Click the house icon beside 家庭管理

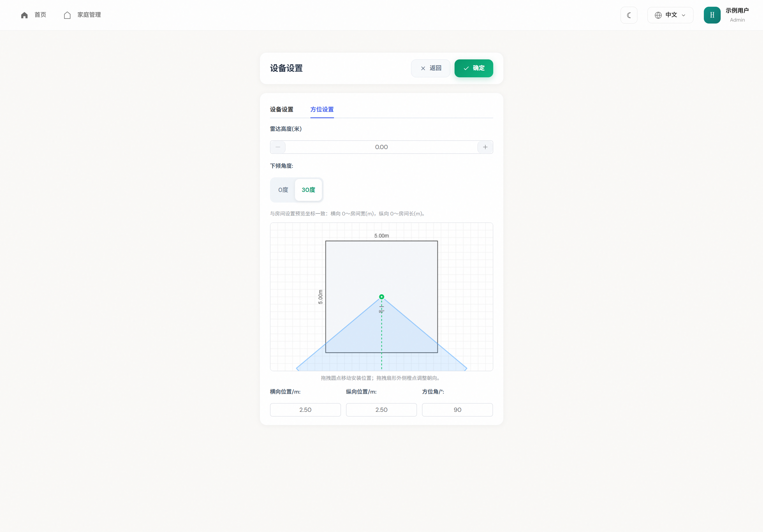pos(67,15)
